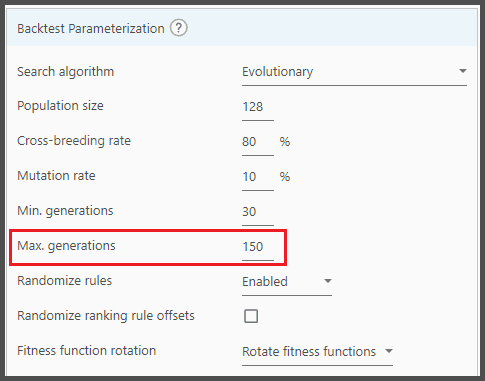Open the Backtest Parameterization help icon
Screen dimensions: 485x381
pyautogui.click(x=179, y=28)
